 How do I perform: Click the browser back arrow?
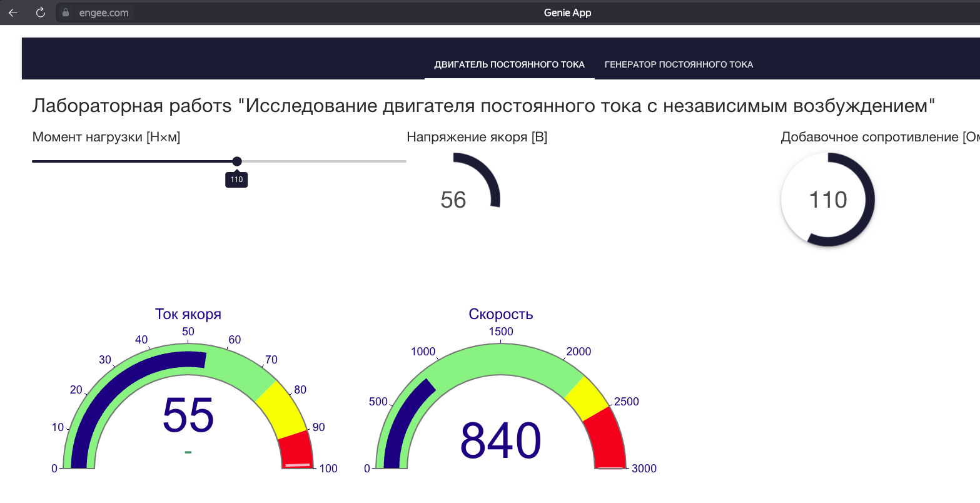[x=13, y=13]
